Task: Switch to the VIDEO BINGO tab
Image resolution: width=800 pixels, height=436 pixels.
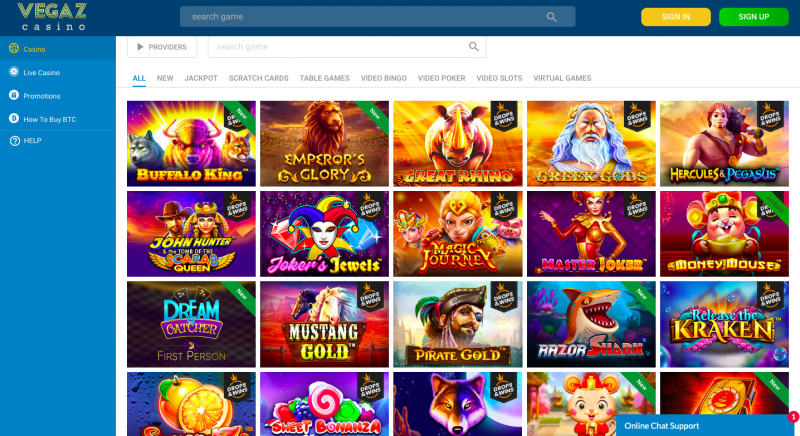Action: click(x=384, y=78)
